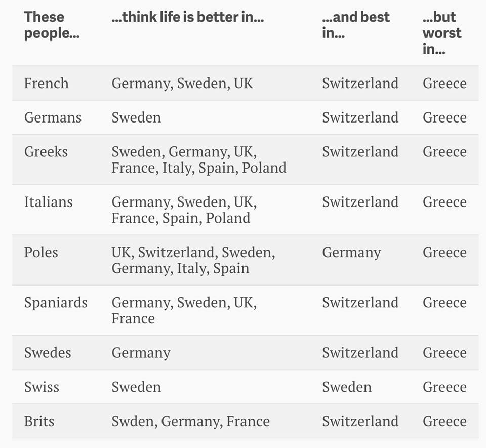The image size is (486, 448).
Task: Select the 'Germans' row label
Action: click(x=53, y=117)
